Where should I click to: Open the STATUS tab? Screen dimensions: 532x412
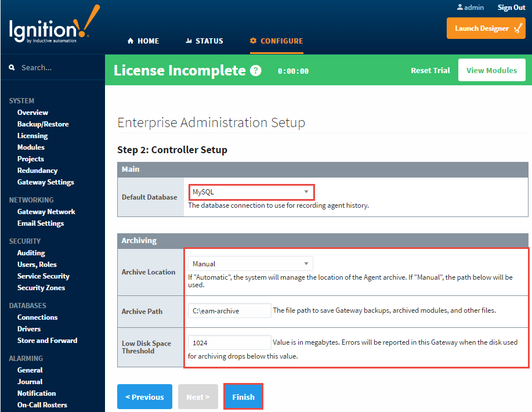[204, 41]
